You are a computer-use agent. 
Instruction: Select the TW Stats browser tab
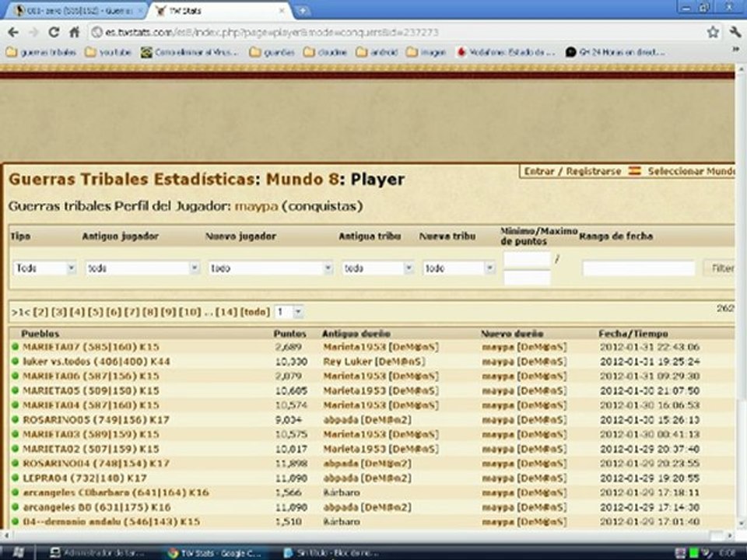pyautogui.click(x=219, y=10)
